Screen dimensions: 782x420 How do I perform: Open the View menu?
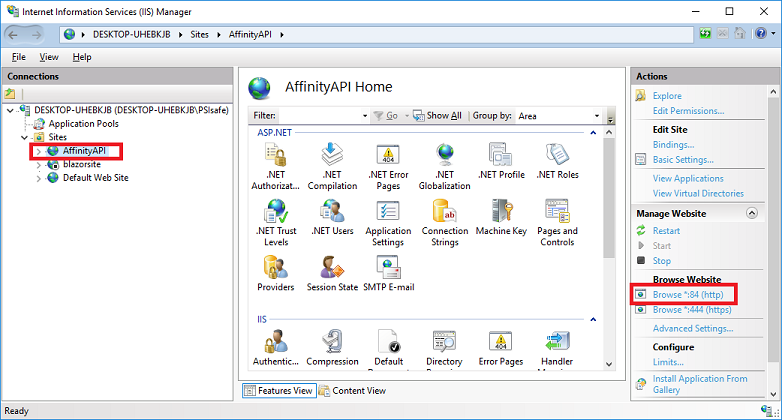click(49, 57)
